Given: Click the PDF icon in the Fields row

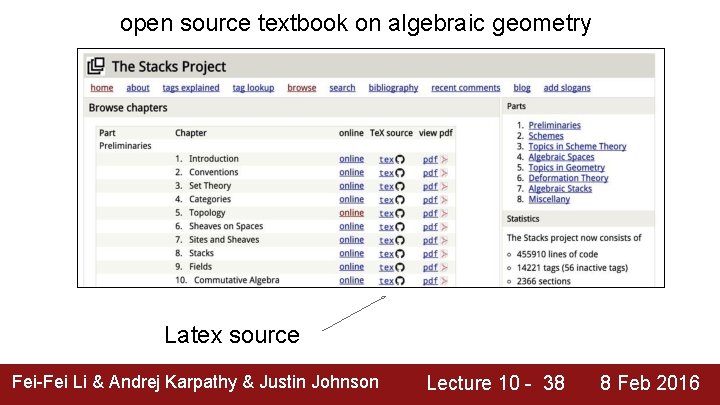Looking at the screenshot, I should tap(444, 267).
